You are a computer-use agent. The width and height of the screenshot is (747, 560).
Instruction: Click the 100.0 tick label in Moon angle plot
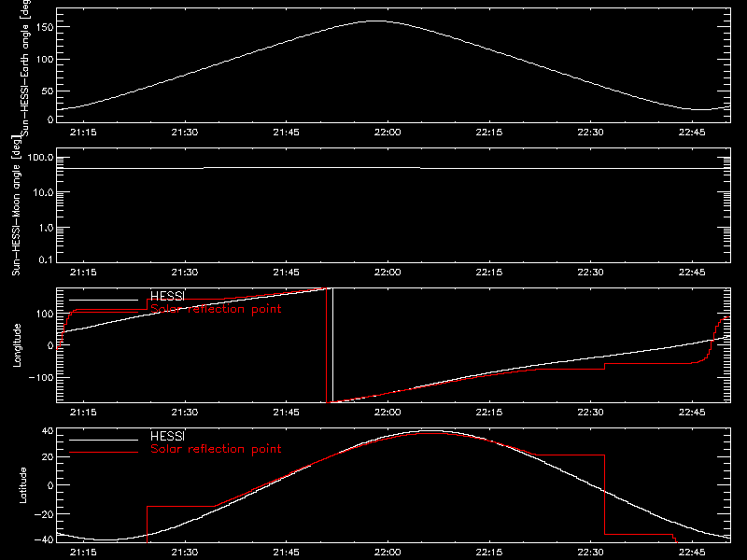[x=41, y=158]
